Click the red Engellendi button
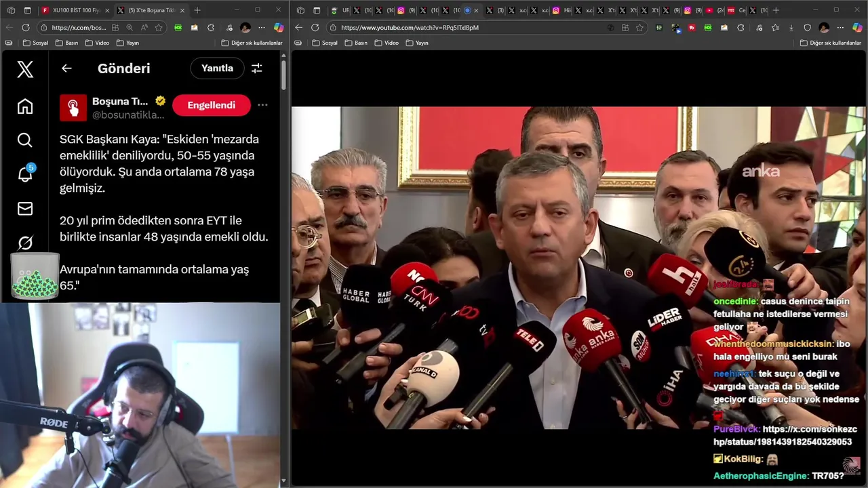 click(x=212, y=105)
